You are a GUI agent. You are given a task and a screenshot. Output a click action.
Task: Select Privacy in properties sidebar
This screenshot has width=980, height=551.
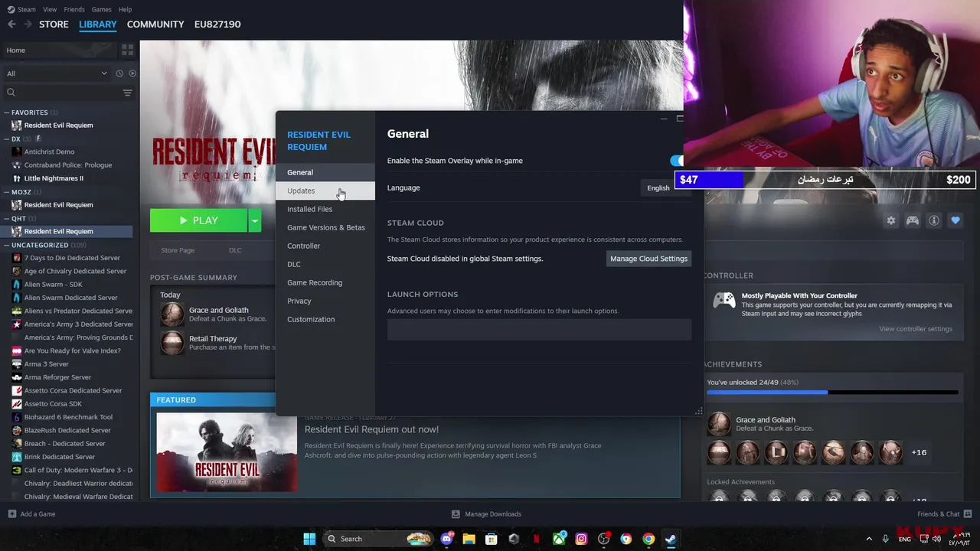click(325, 301)
